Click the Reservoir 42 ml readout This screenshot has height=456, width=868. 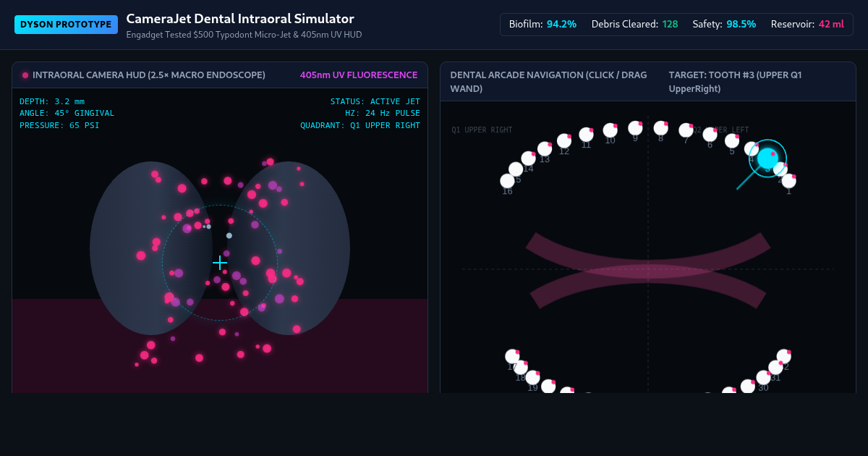pyautogui.click(x=807, y=24)
